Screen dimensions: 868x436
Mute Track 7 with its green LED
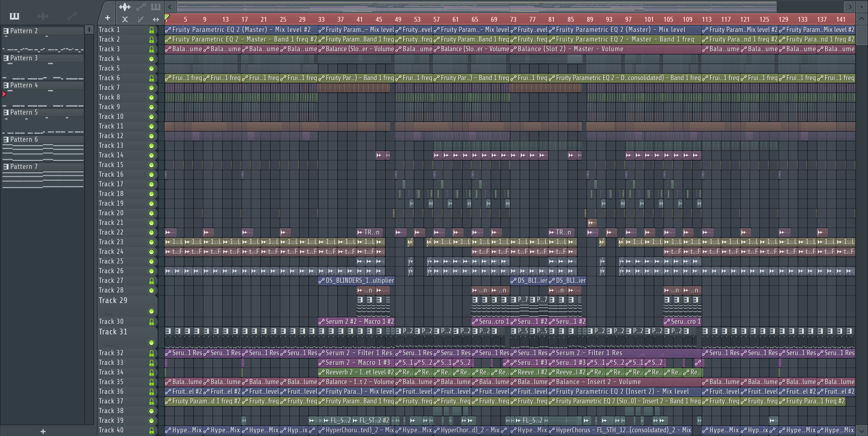(152, 88)
